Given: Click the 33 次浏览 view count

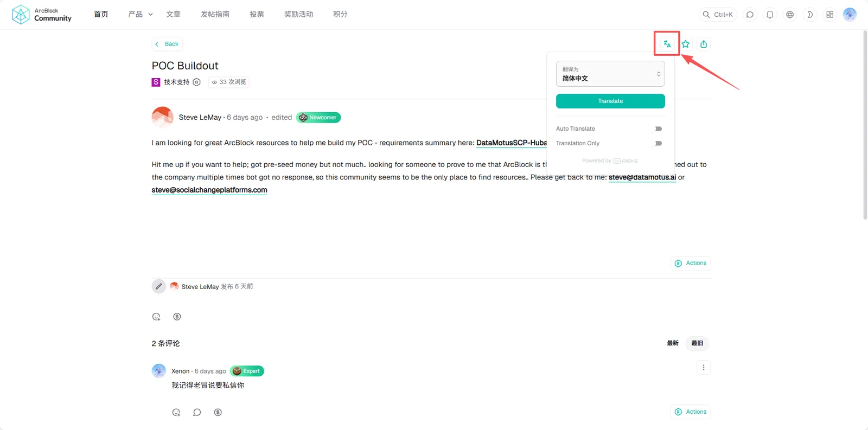Looking at the screenshot, I should point(229,82).
